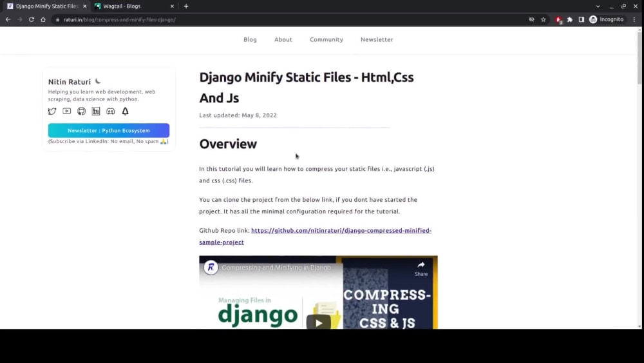Click the Newsletter : Python Ecosystem button
This screenshot has width=644, height=363.
[x=108, y=130]
